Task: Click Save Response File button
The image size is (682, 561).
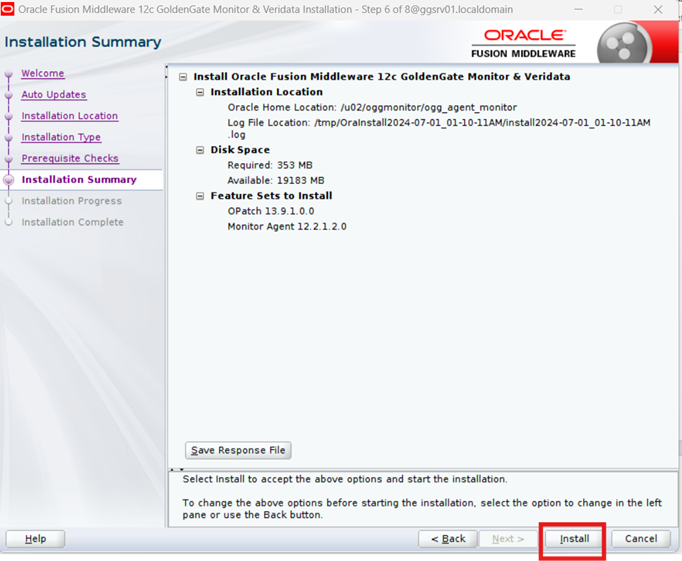Action: pyautogui.click(x=238, y=451)
